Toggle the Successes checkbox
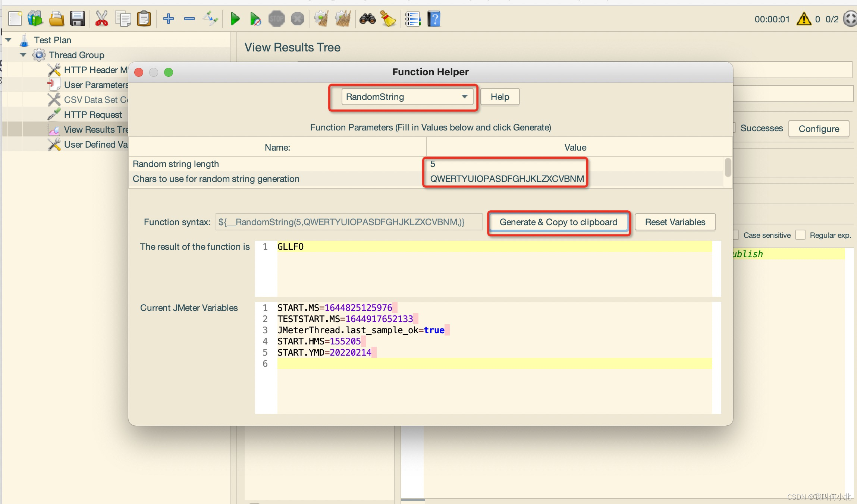This screenshot has height=504, width=857. click(734, 128)
